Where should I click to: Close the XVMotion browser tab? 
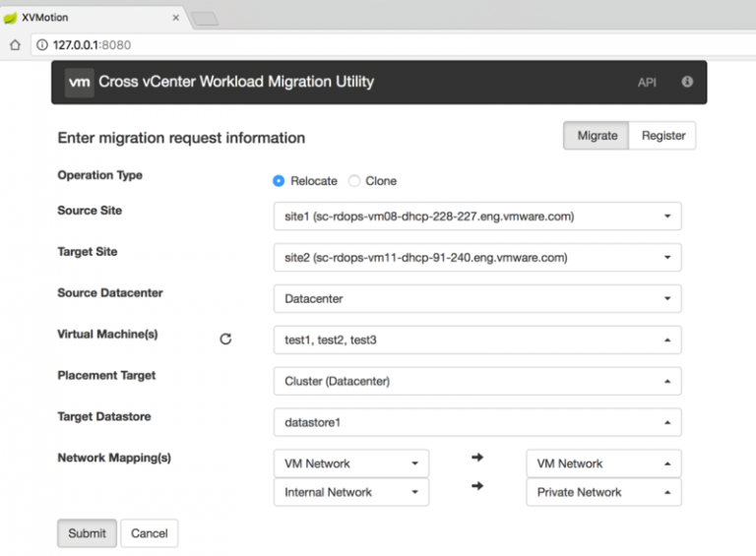click(x=176, y=18)
